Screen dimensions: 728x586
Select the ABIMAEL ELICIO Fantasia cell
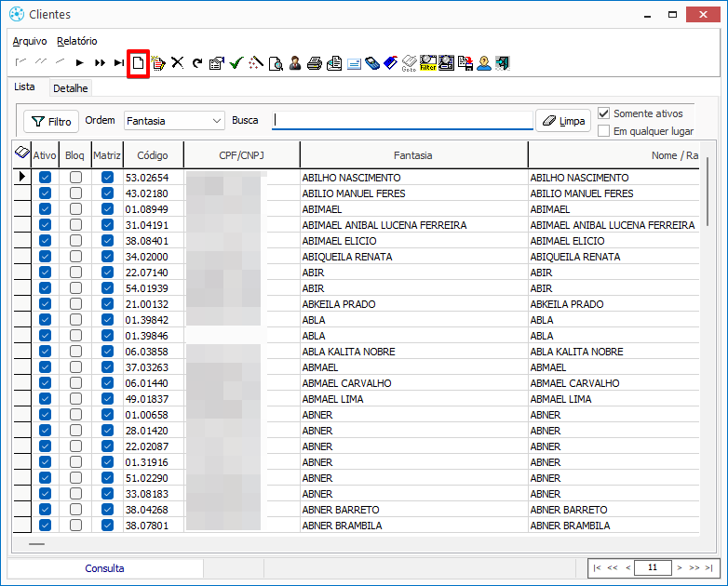(413, 241)
